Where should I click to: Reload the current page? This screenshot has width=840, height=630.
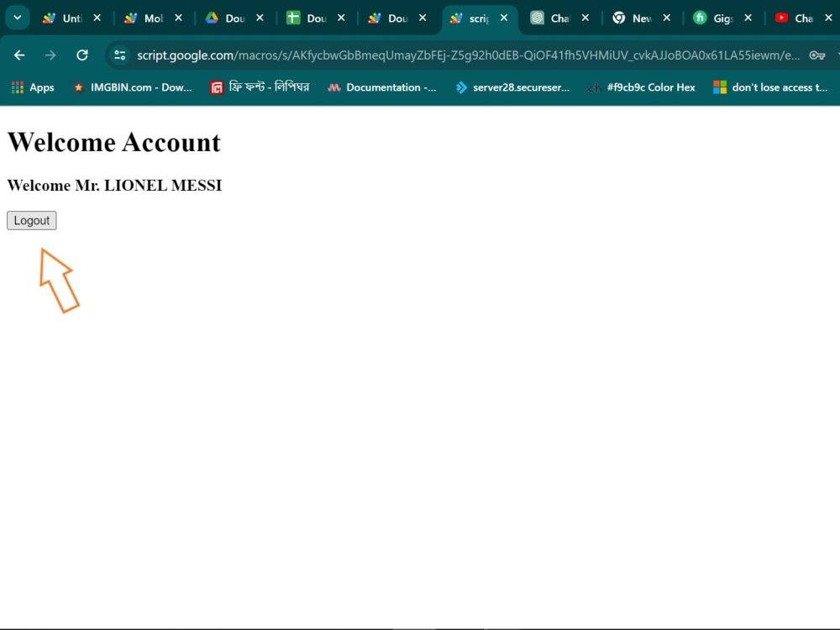(x=82, y=55)
